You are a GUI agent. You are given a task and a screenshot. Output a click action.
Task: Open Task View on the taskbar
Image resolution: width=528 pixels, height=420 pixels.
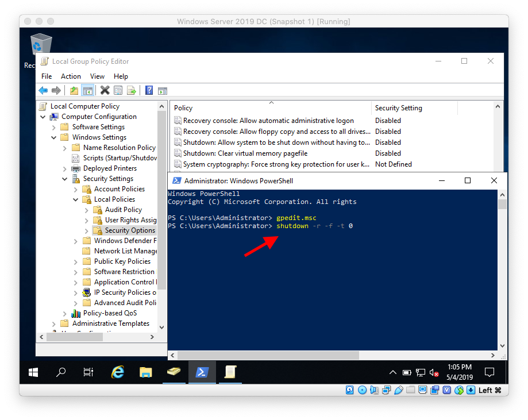88,372
